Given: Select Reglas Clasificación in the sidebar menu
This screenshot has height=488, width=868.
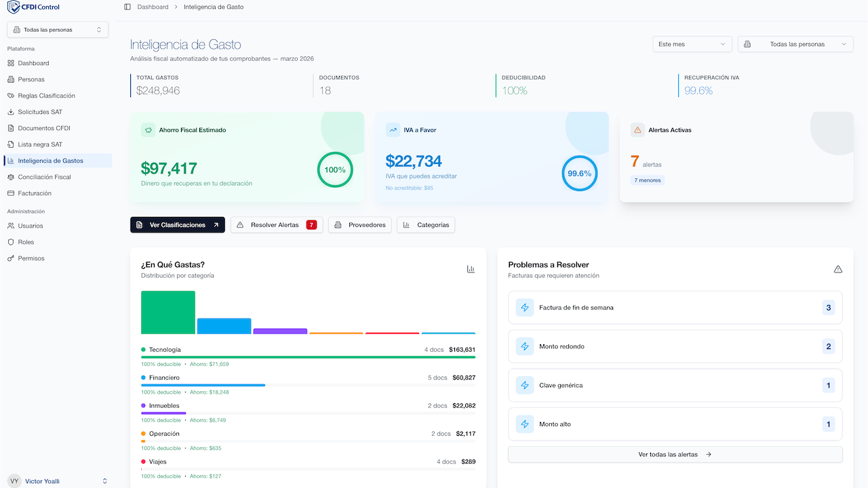Looking at the screenshot, I should coord(12,95).
